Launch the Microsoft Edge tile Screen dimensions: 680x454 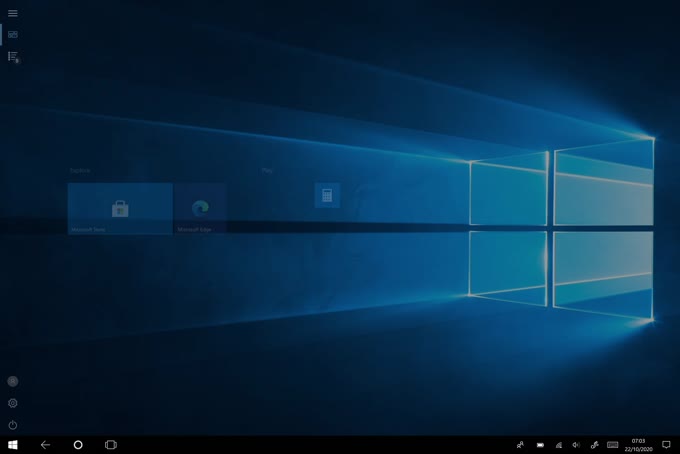pyautogui.click(x=200, y=208)
